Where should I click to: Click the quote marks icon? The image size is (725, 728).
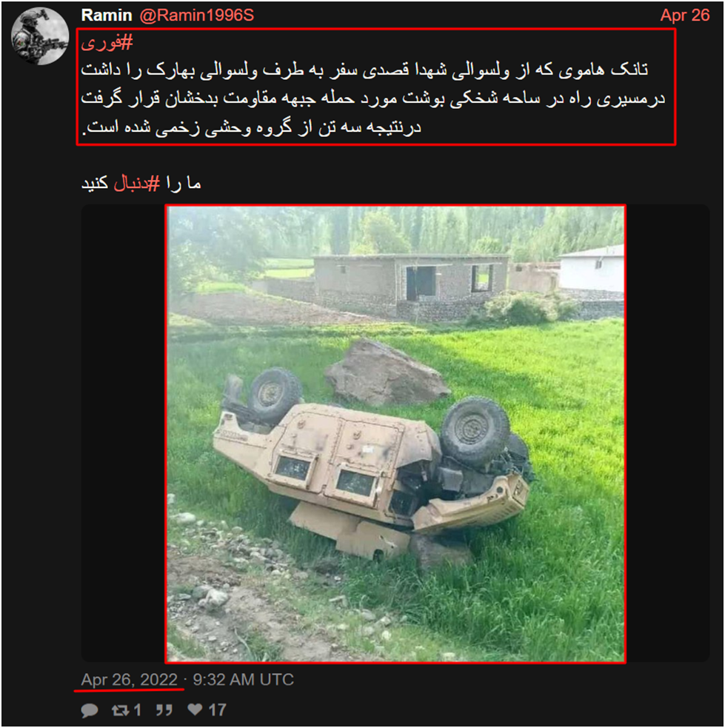pos(164,710)
